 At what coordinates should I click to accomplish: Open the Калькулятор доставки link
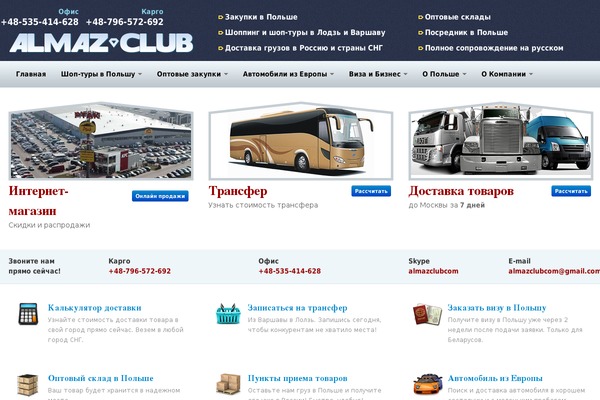point(95,308)
